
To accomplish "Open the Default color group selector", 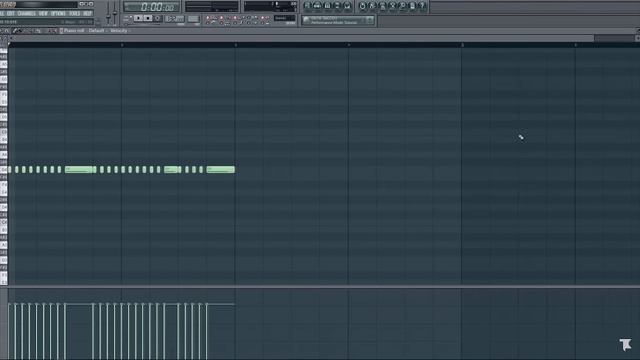I will [96, 31].
